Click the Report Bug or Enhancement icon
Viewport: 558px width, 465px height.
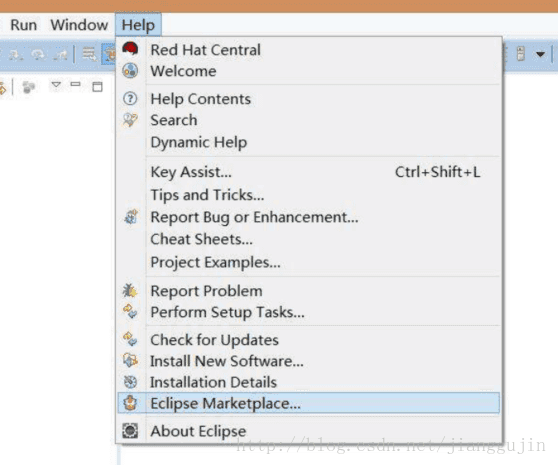coord(131,217)
